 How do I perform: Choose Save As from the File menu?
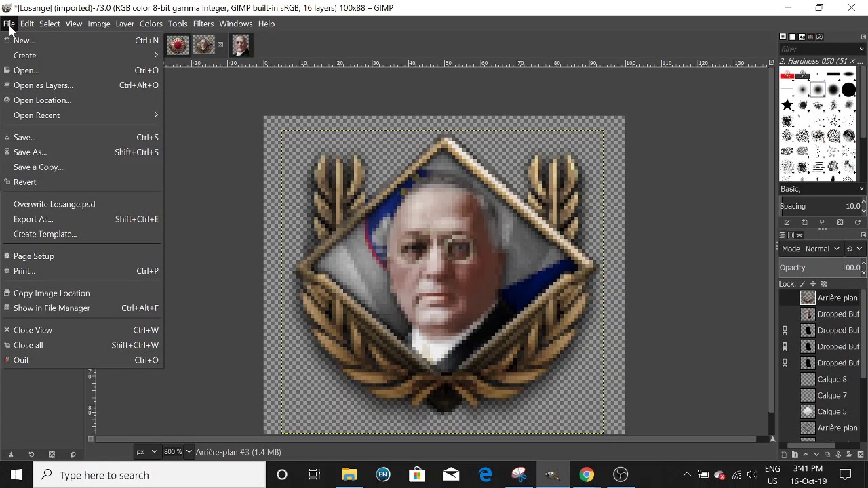pos(81,152)
